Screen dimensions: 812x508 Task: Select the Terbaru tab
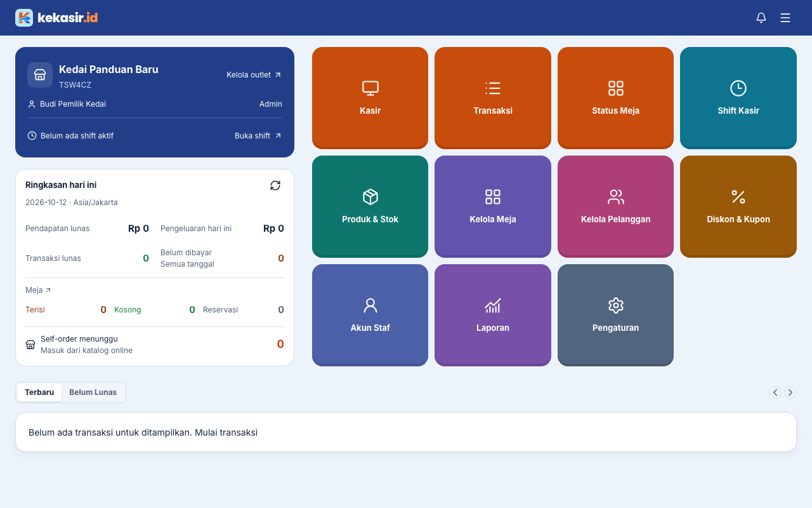point(39,392)
